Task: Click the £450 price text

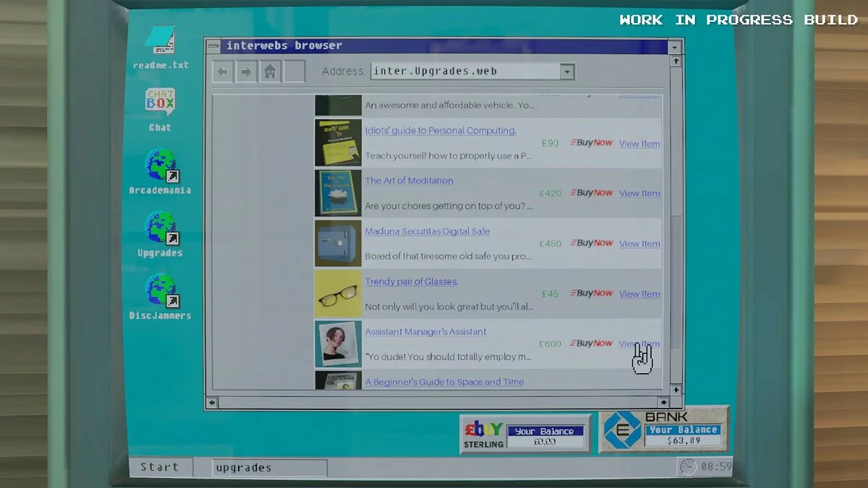Action: tap(550, 244)
